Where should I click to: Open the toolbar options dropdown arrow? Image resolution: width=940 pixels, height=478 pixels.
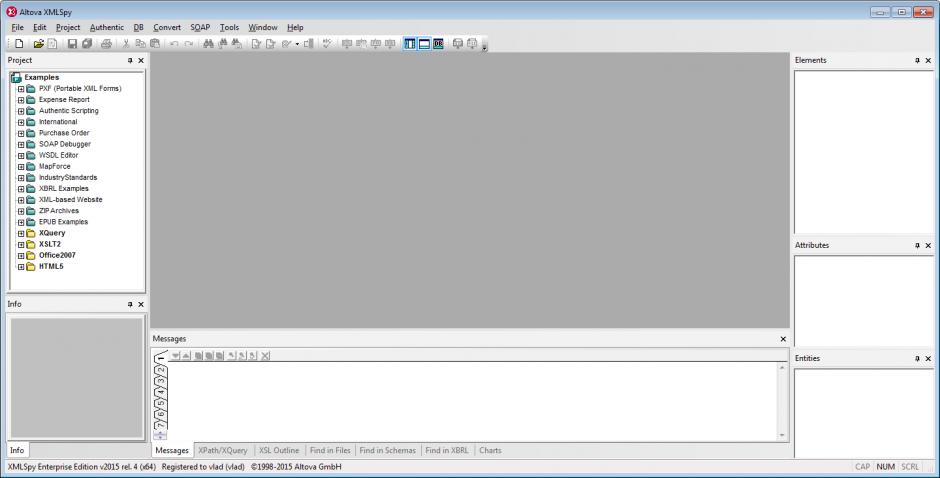(x=484, y=46)
